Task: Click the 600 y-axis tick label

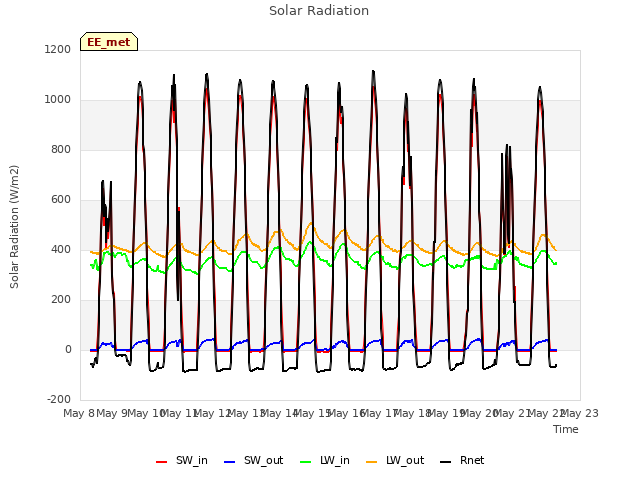Action: (61, 200)
